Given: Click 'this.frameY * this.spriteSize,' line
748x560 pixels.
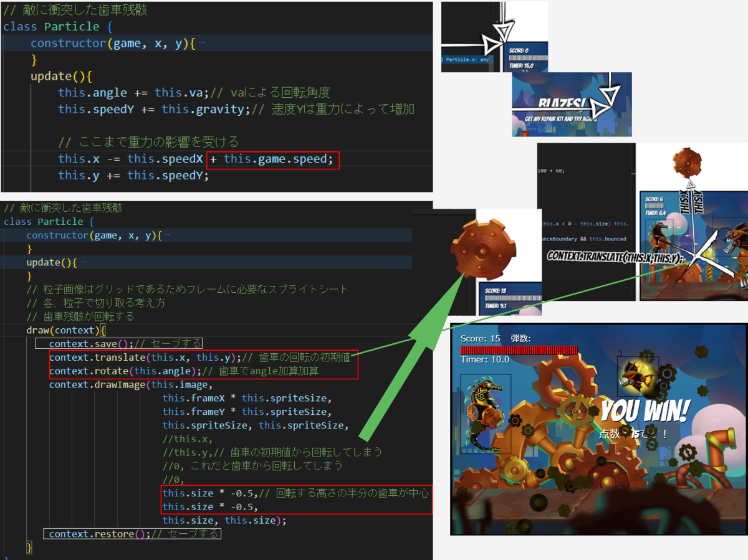Looking at the screenshot, I should coord(247,412).
